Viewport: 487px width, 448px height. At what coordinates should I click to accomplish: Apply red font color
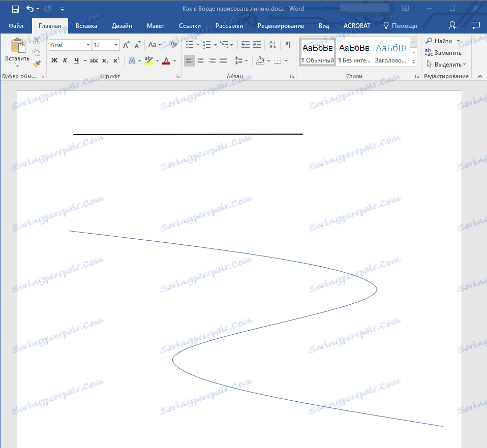pyautogui.click(x=166, y=60)
